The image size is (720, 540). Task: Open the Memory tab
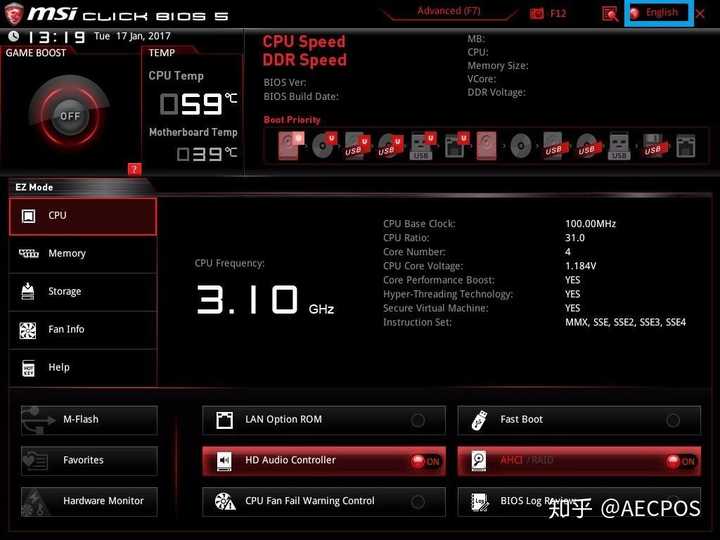pyautogui.click(x=83, y=254)
